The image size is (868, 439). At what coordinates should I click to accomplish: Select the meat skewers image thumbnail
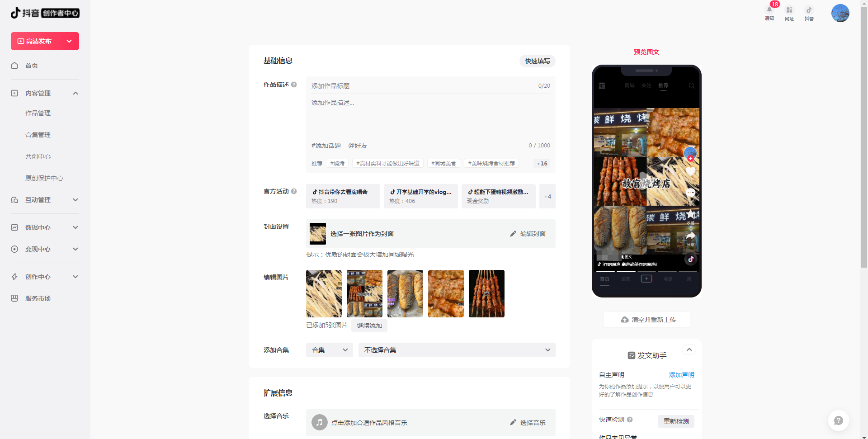486,293
